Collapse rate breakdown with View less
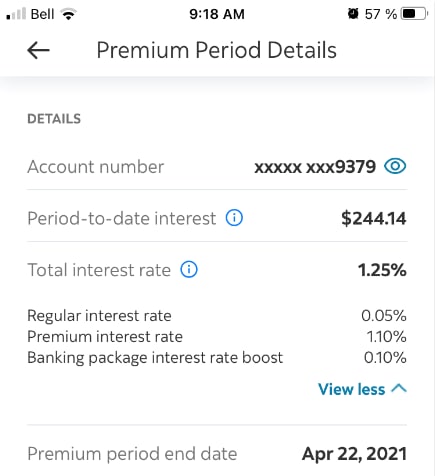The height and width of the screenshot is (476, 439). (362, 389)
